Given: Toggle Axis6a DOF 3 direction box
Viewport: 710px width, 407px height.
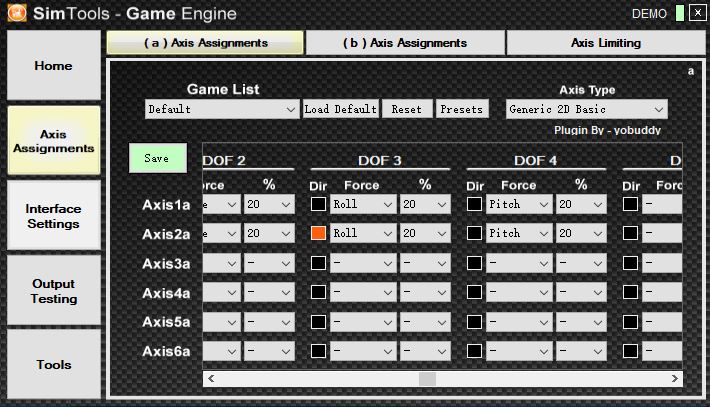Looking at the screenshot, I should [318, 351].
